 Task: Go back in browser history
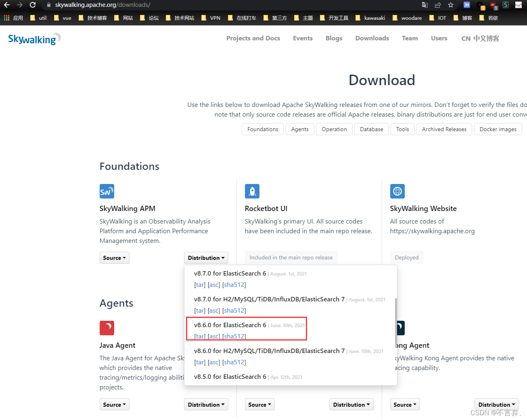click(7, 5)
